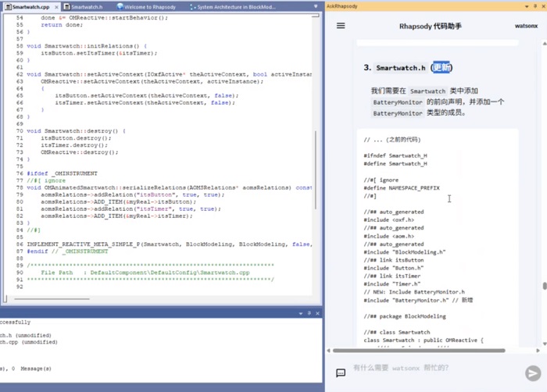Close the output panel

(x=317, y=314)
